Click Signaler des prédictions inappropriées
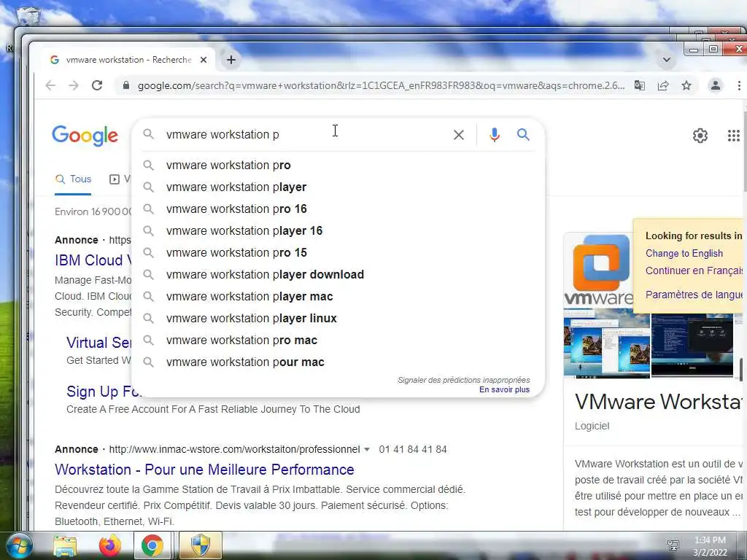Screen dimensions: 747x560 point(463,380)
